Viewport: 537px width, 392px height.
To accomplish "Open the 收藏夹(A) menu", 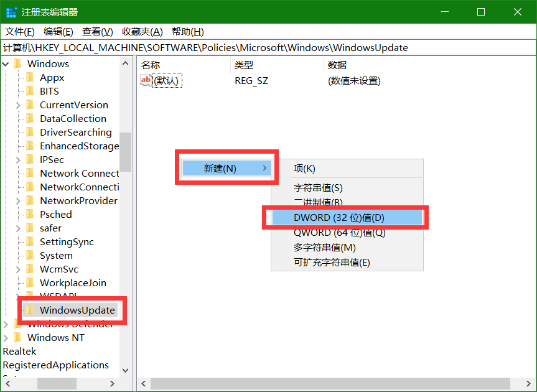I will point(142,32).
